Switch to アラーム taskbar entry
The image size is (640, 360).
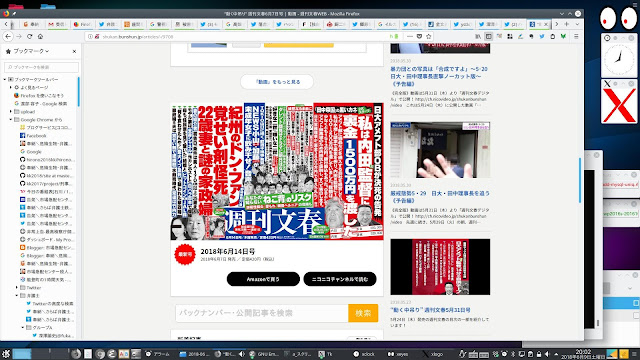158,354
